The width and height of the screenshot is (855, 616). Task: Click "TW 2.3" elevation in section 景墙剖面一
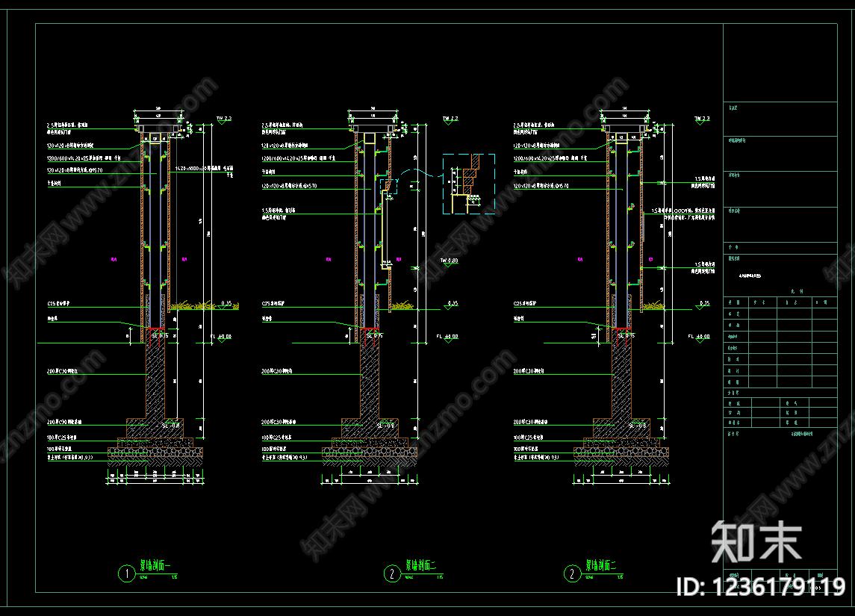click(x=223, y=118)
